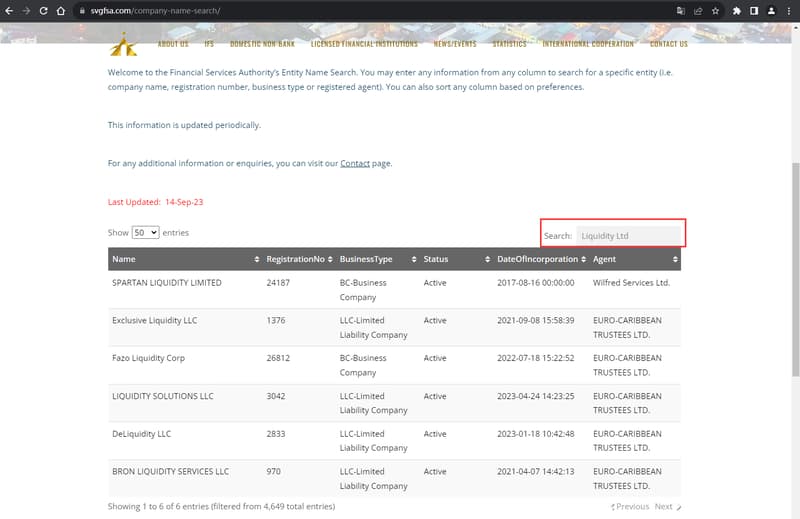Click the Search field with Liquidity Ltd
800x519 pixels.
point(629,236)
